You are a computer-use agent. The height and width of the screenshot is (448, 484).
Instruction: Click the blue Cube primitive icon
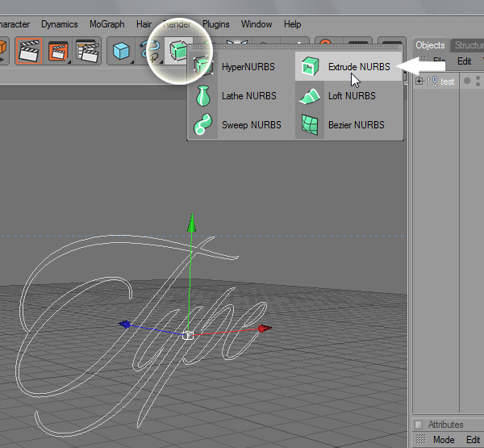point(122,52)
